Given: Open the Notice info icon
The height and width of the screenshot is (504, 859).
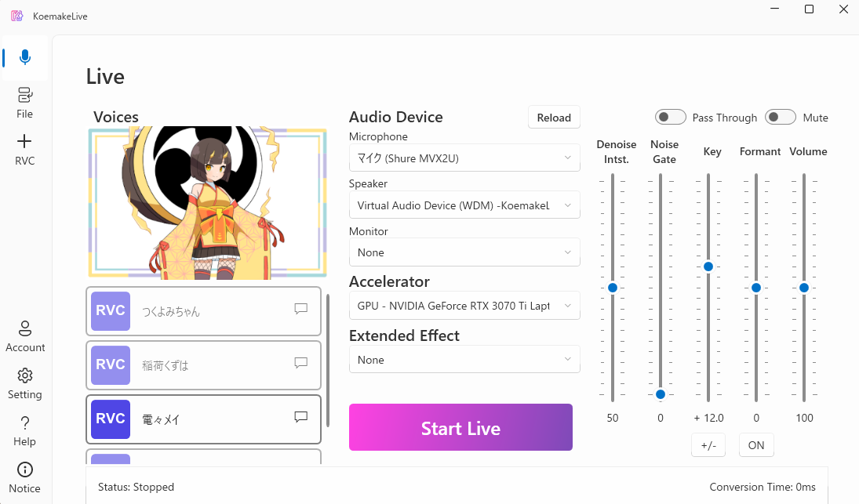Looking at the screenshot, I should click(x=24, y=477).
